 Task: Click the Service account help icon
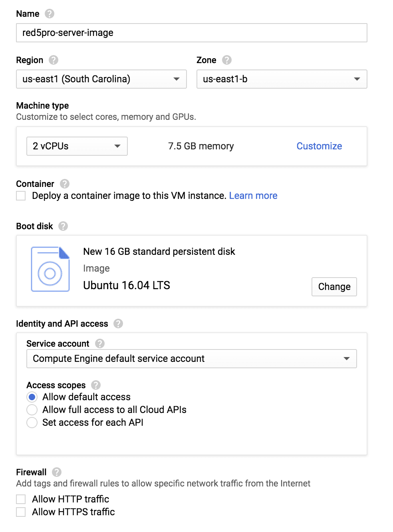[x=100, y=343]
